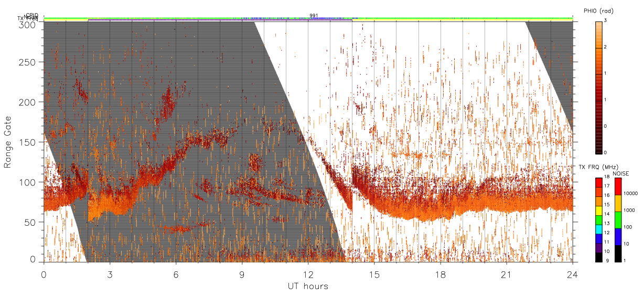Click the x-axis tick label '24'
This screenshot has width=644, height=297.
573,274
